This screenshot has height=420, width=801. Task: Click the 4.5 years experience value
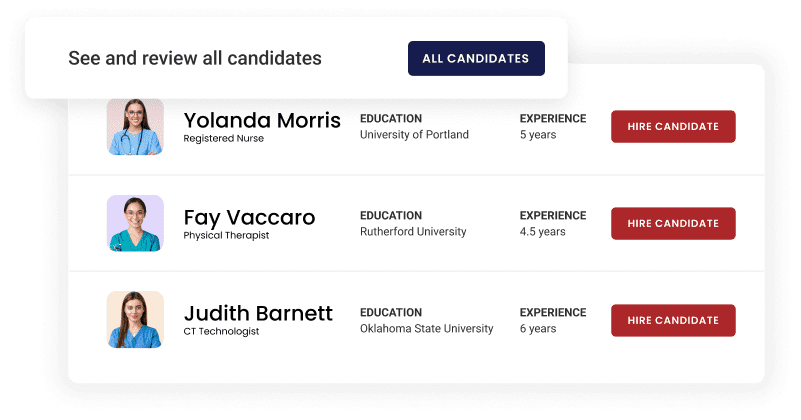[x=542, y=232]
